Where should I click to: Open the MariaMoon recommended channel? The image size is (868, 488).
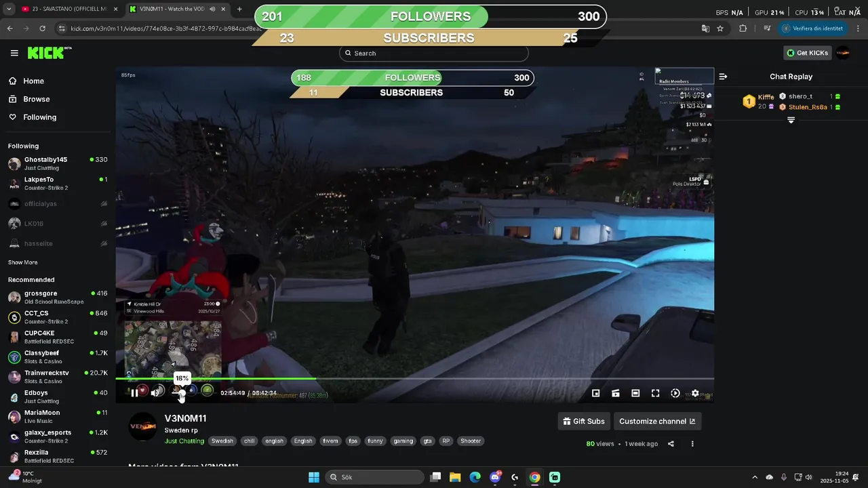[58, 416]
